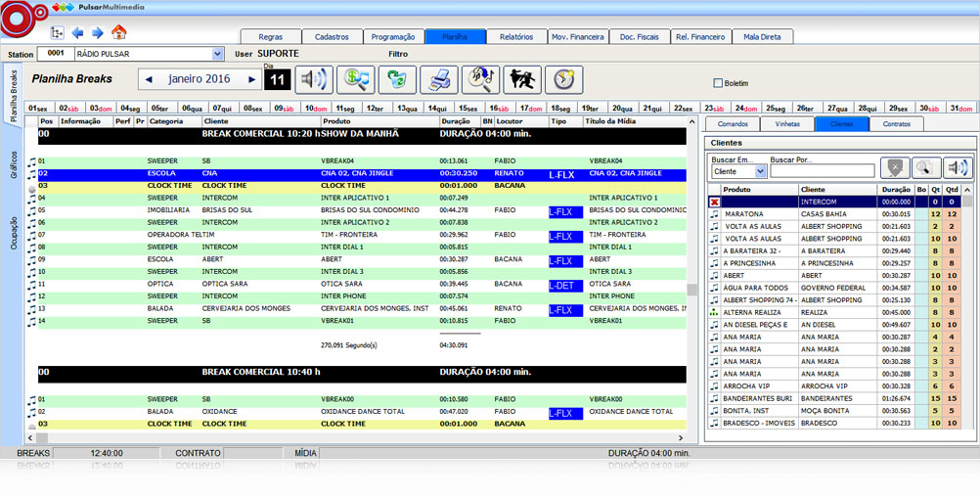Open the home screen via the house icon
This screenshot has width=980, height=497.
coord(118,32)
